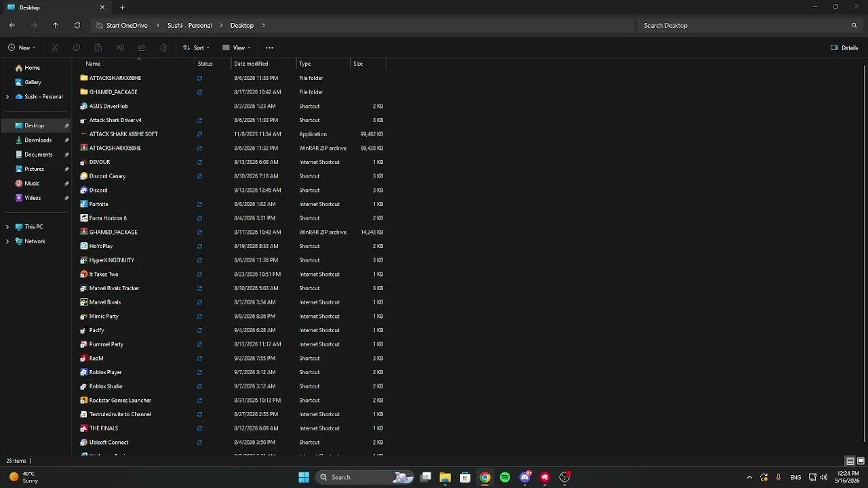Expand the This PC tree node
The height and width of the screenshot is (488, 868).
tap(7, 227)
